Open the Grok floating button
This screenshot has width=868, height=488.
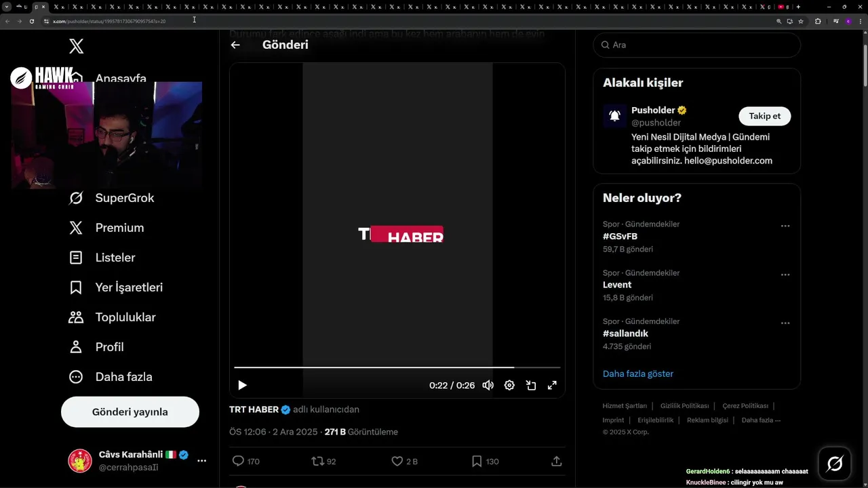835,464
